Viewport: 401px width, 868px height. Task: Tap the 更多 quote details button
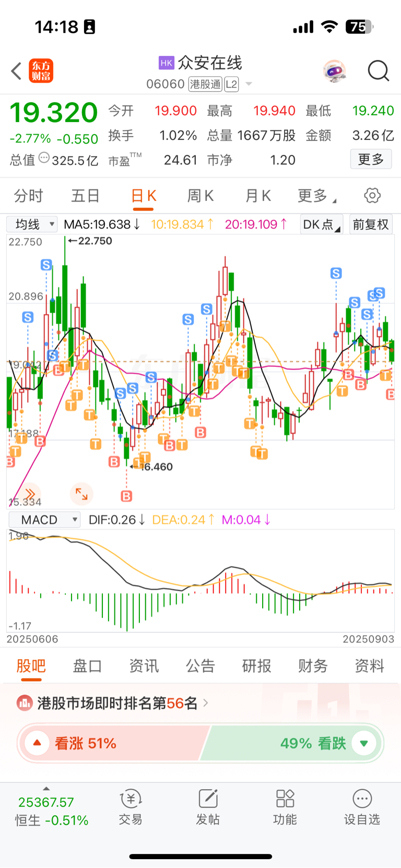click(x=371, y=159)
